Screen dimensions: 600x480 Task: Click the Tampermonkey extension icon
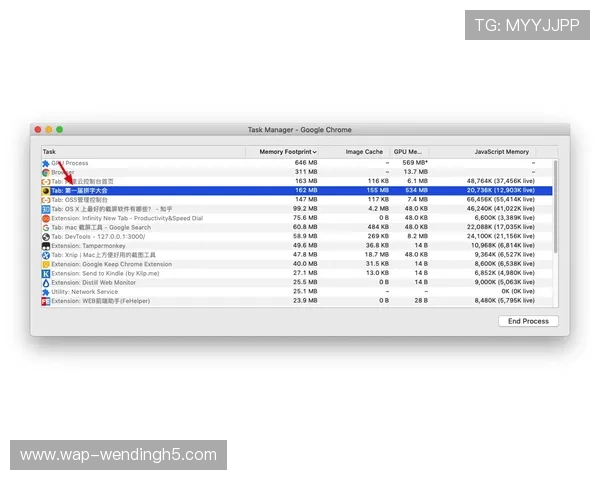[46, 245]
